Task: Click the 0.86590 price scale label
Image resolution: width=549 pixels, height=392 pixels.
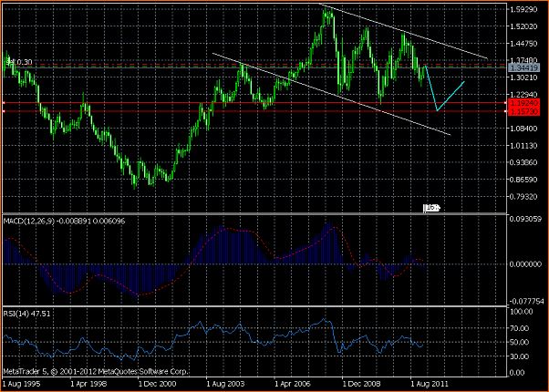Action: coord(523,180)
